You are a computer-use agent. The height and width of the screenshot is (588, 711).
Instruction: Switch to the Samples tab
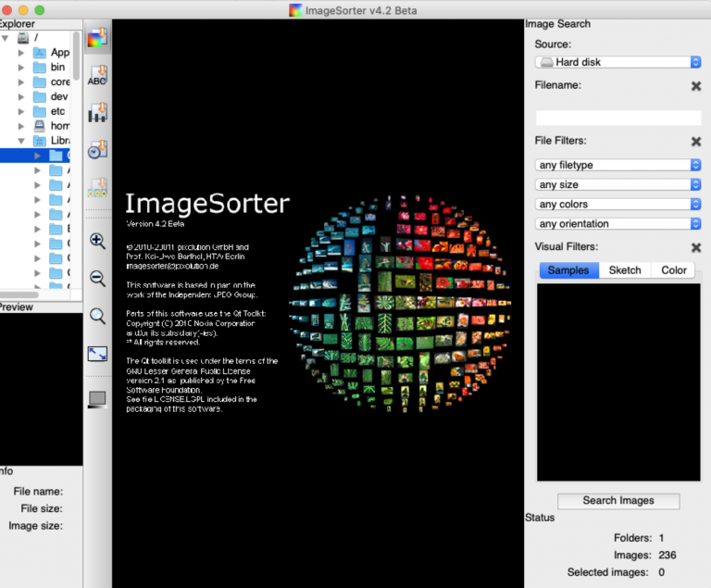pos(568,270)
